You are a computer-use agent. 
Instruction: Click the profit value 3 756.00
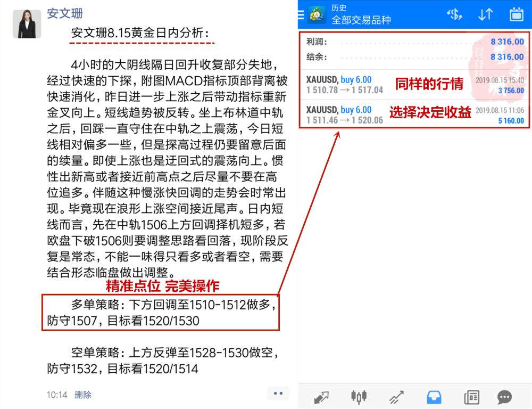tap(511, 91)
